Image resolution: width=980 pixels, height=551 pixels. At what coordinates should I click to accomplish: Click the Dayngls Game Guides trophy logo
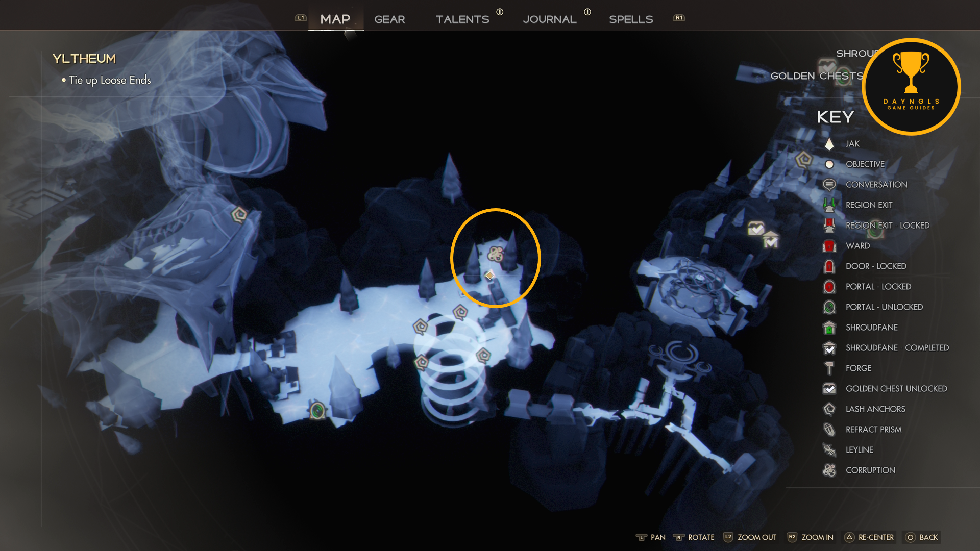pyautogui.click(x=911, y=87)
